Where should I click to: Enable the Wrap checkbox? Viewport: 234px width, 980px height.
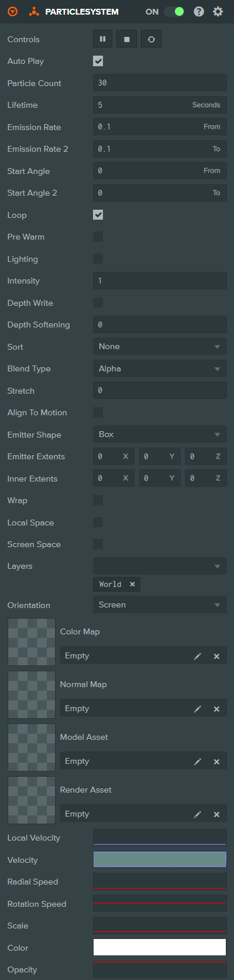pyautogui.click(x=98, y=500)
